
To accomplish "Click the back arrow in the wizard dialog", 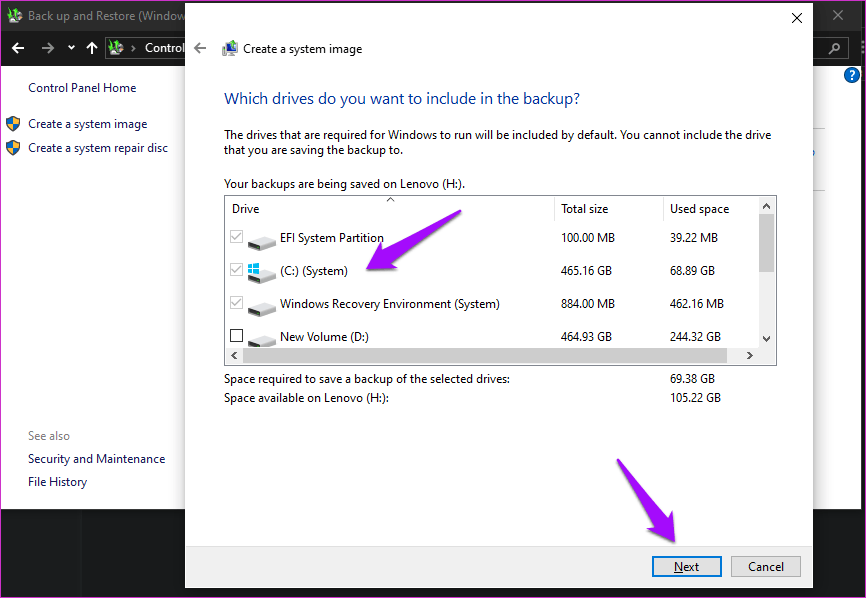I will coord(200,48).
